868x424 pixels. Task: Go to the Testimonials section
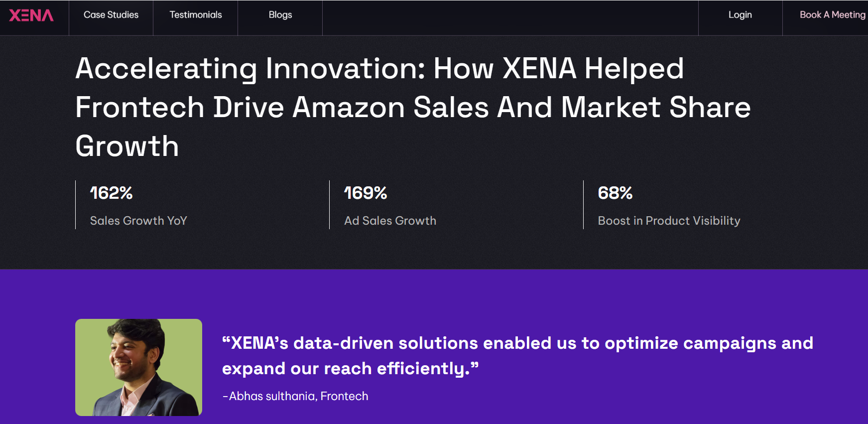[195, 15]
